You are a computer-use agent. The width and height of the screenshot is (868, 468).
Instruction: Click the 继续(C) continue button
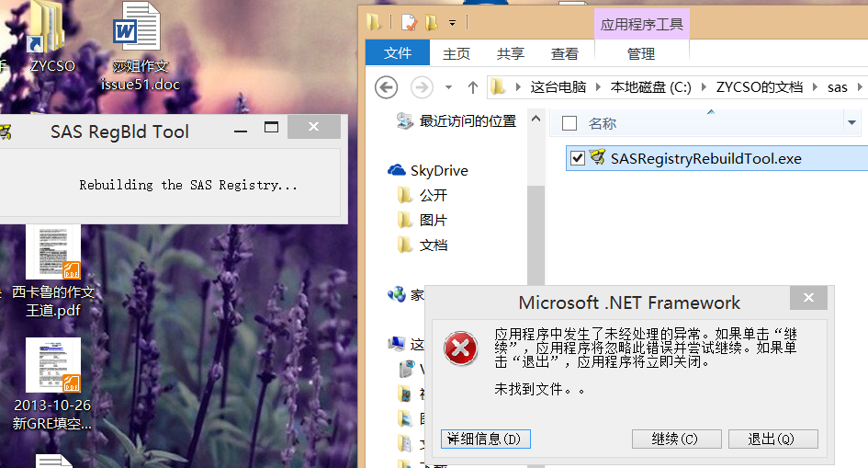pos(676,439)
